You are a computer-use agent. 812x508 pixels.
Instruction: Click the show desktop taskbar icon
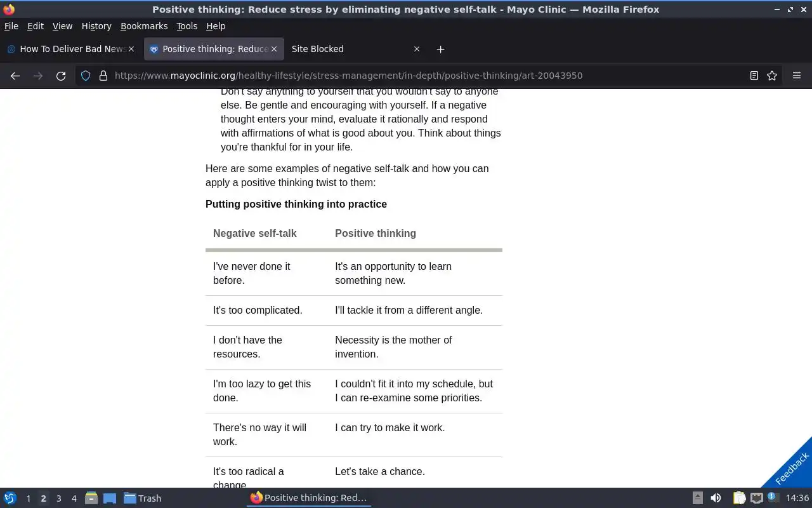tap(110, 498)
